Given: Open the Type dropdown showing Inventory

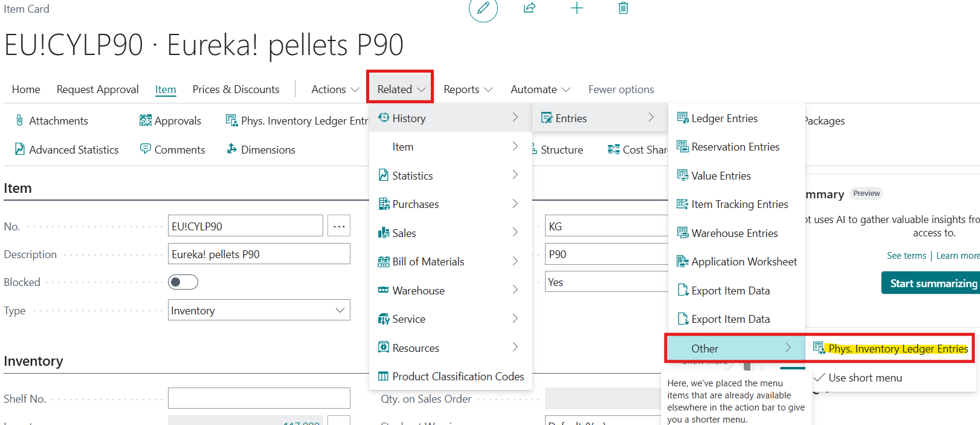Looking at the screenshot, I should click(x=259, y=310).
